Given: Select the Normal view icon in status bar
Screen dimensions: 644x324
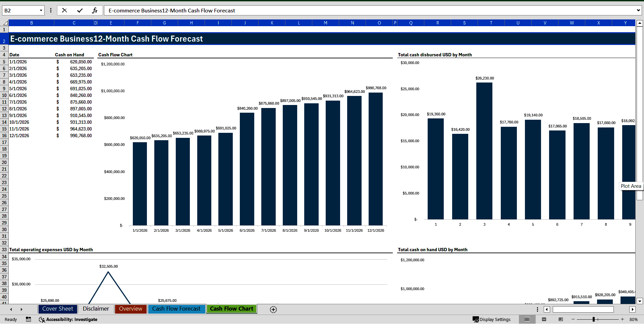Looking at the screenshot, I should 527,319.
